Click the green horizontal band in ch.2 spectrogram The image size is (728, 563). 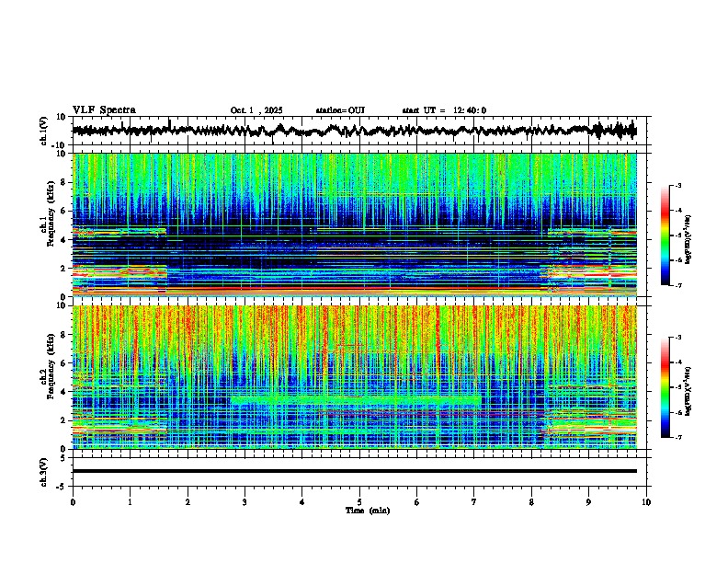tap(356, 399)
